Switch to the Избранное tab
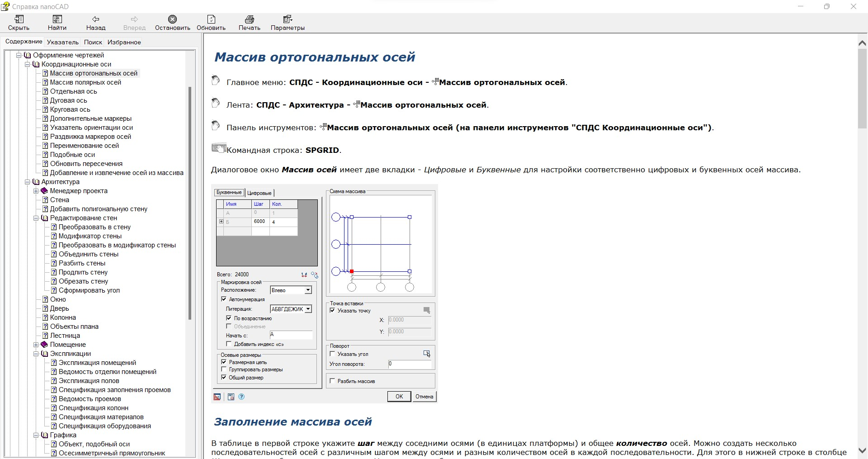This screenshot has height=459, width=868. coord(124,42)
